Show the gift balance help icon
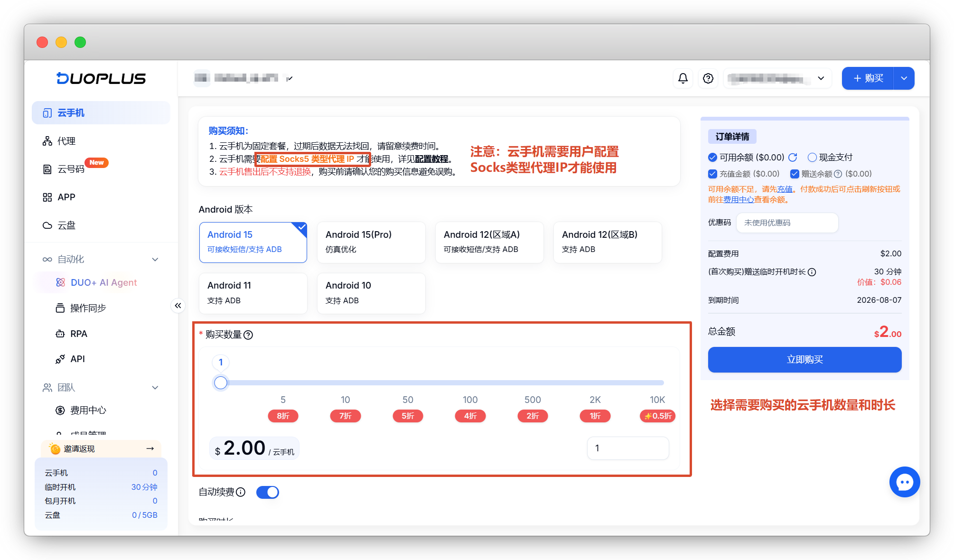Screen dimensions: 954x560 838,174
